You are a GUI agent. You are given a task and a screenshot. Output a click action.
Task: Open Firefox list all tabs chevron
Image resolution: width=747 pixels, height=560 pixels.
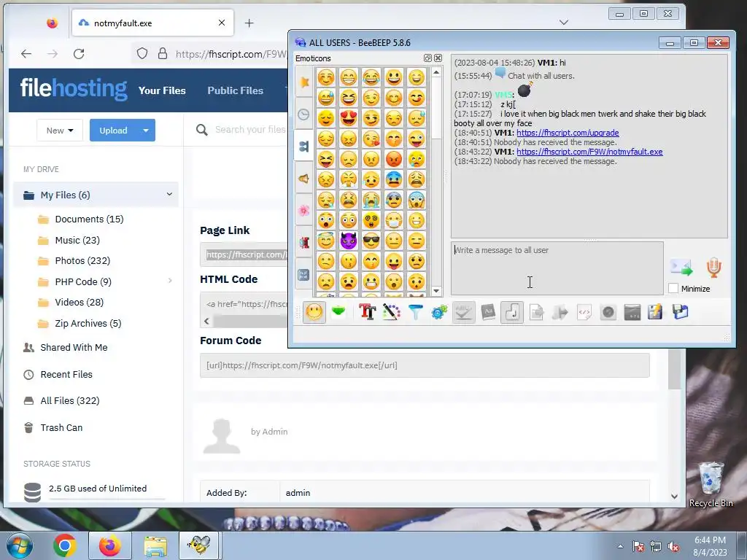point(564,23)
